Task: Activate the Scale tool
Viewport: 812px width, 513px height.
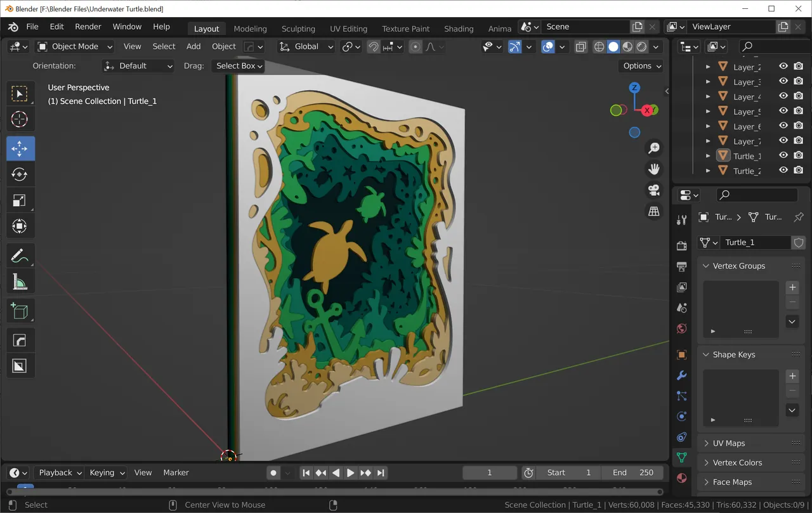Action: click(20, 200)
